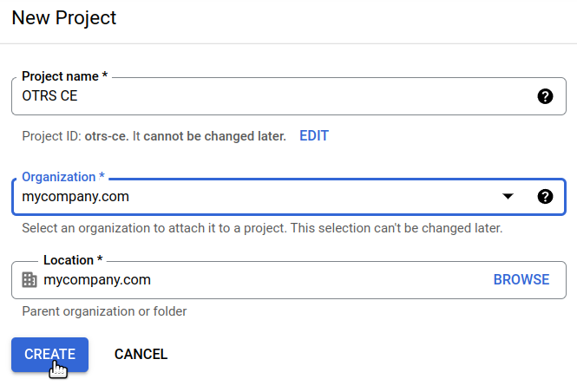The image size is (577, 392).
Task: Click the Location field label
Action: [x=73, y=260]
